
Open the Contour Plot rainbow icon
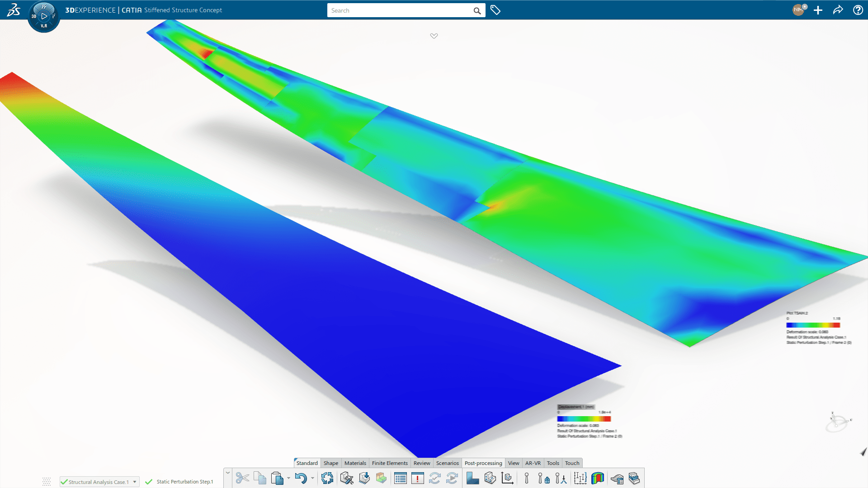pos(598,478)
